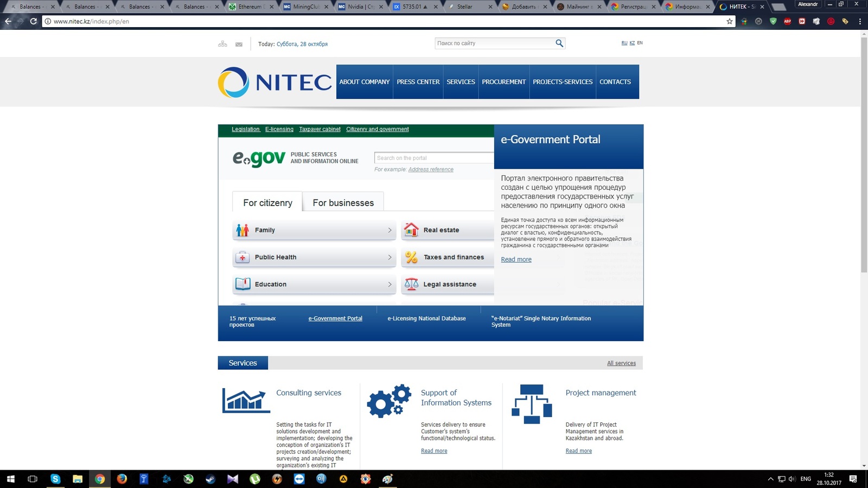The height and width of the screenshot is (488, 868).
Task: Click Read more under Support of Information Systems
Action: [434, 451]
